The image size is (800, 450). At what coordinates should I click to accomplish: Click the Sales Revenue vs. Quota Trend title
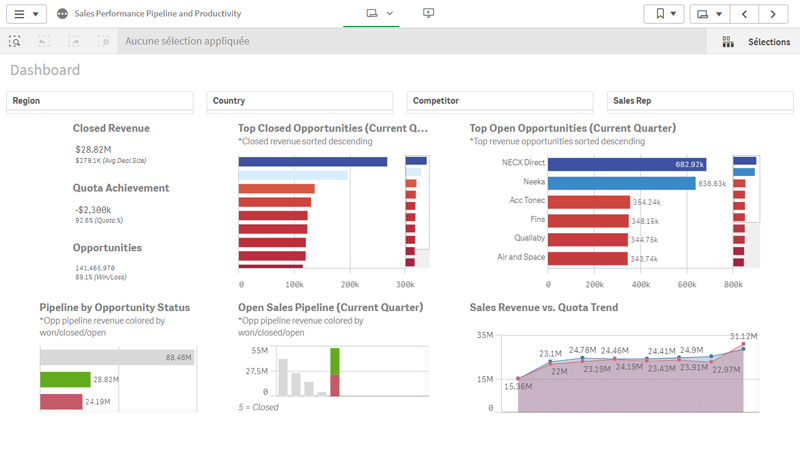[543, 307]
